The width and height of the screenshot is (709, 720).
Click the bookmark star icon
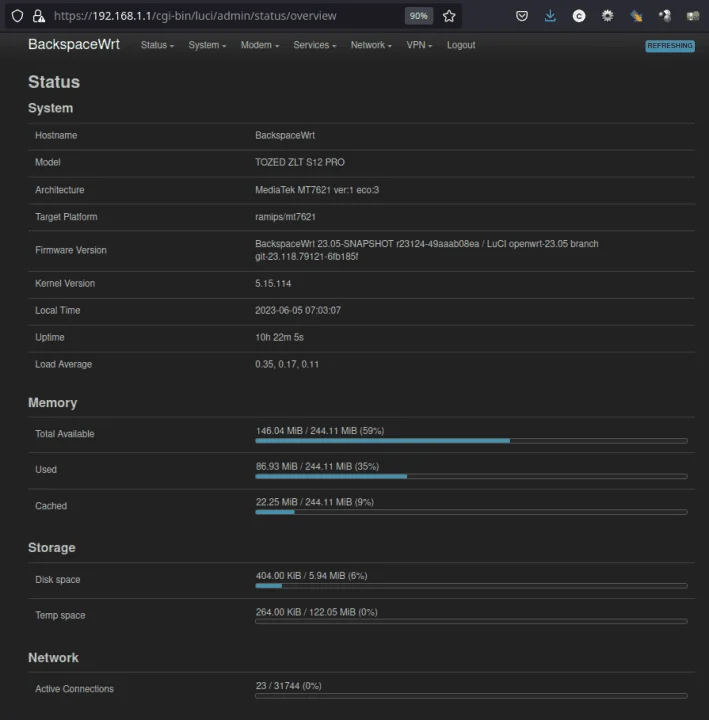tap(449, 16)
